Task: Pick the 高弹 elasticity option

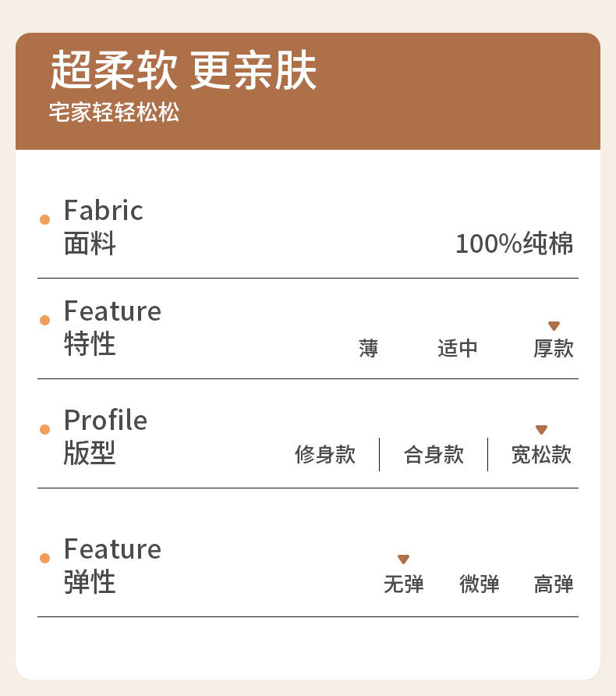Action: (x=554, y=584)
